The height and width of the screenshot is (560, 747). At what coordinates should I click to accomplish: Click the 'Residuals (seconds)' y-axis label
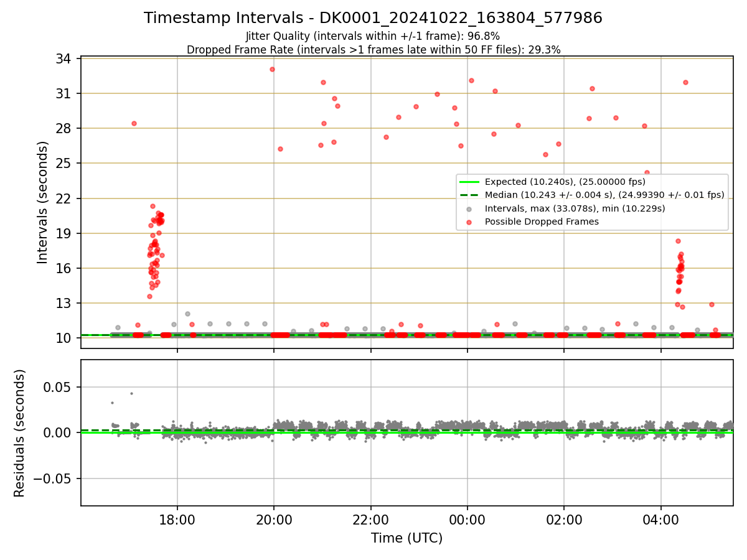click(20, 433)
